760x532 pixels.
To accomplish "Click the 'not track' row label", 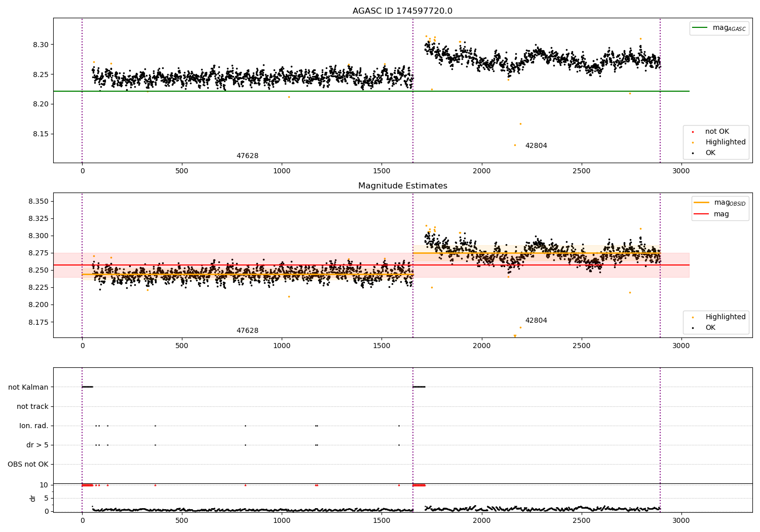I will [x=32, y=406].
